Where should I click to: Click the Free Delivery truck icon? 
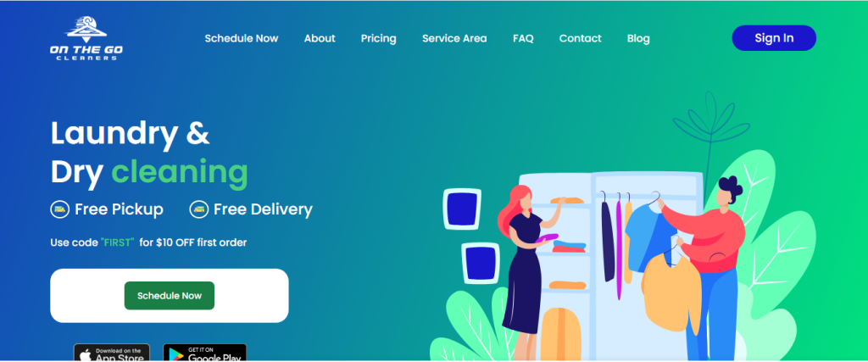click(x=198, y=209)
